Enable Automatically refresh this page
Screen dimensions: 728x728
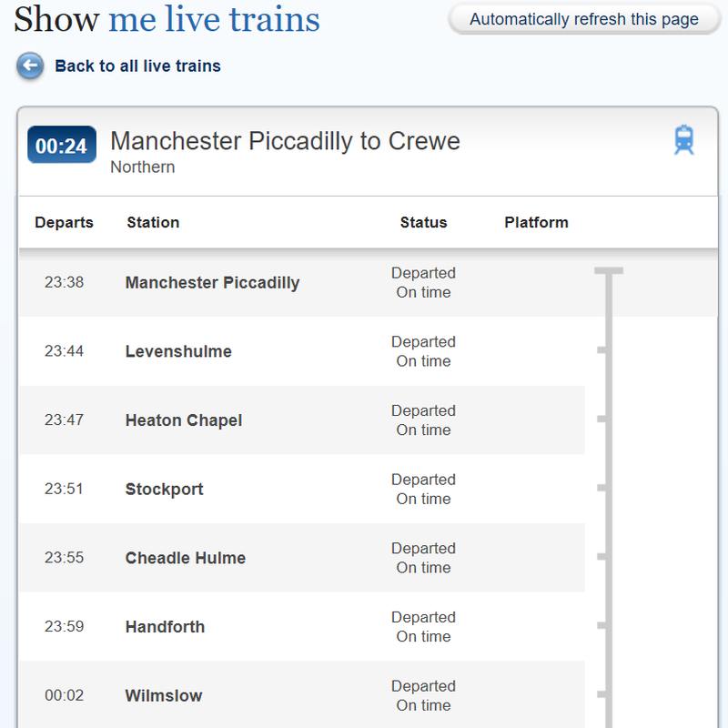(584, 19)
